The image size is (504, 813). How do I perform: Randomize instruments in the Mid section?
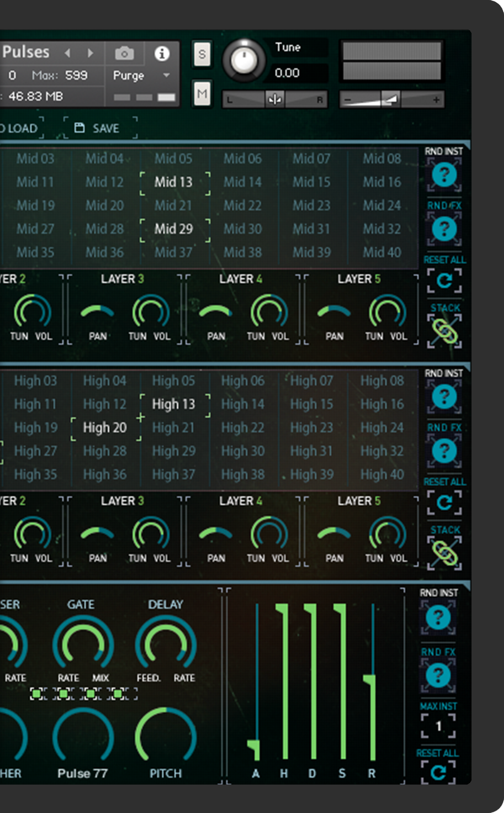(444, 174)
